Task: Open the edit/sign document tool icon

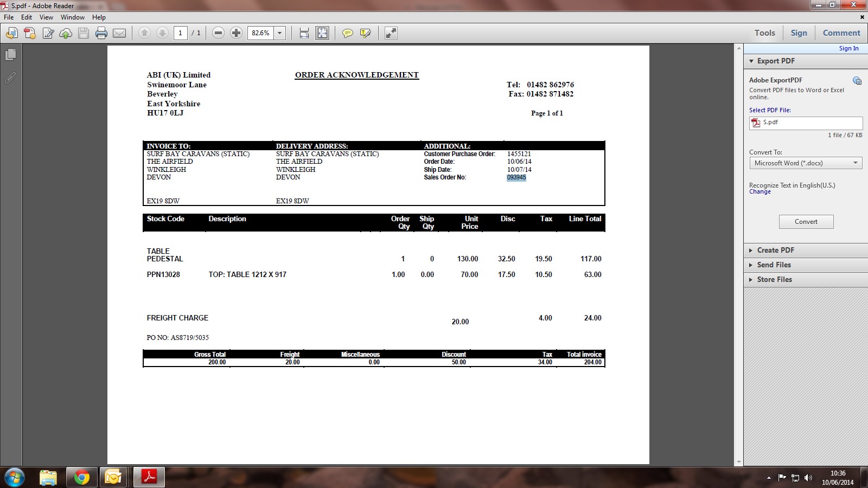Action: point(48,33)
